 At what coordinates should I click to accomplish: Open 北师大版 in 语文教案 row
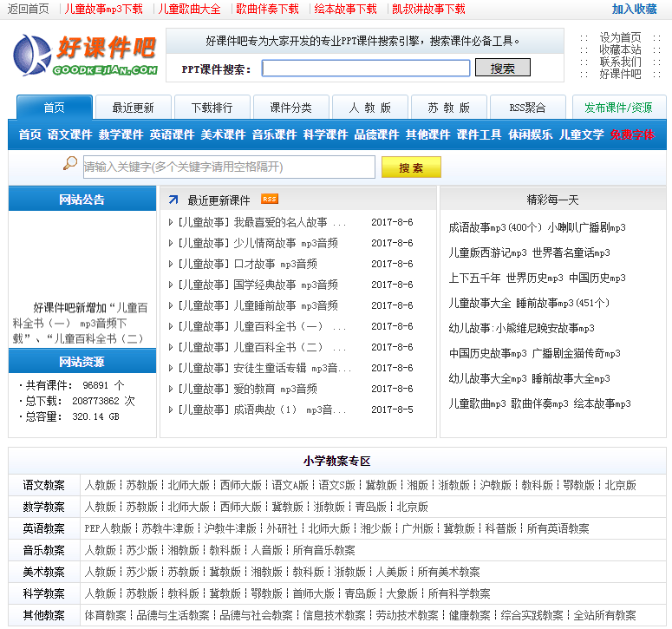click(188, 485)
